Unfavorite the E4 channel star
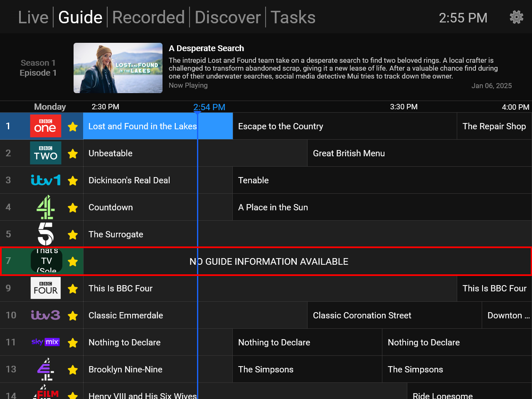Screen dimensions: 532x399 click(73, 369)
